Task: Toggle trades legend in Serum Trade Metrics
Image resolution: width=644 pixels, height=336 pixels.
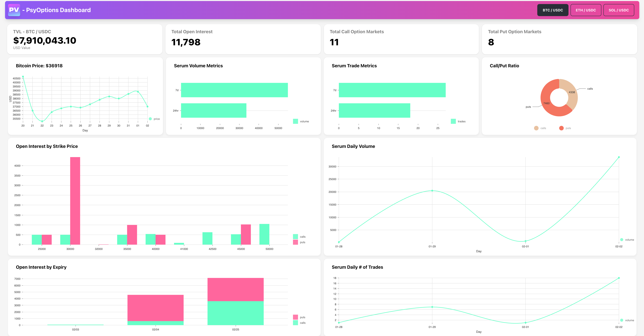Action: (453, 122)
